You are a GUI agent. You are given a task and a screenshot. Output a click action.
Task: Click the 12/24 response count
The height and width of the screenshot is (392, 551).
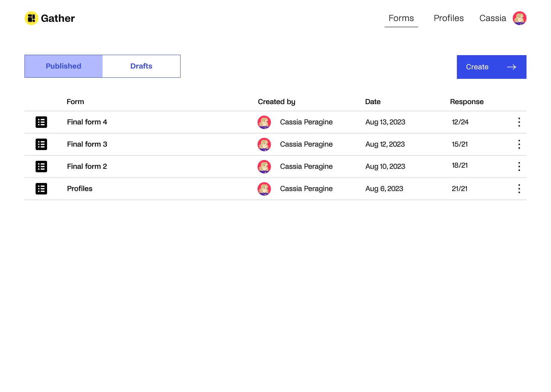(460, 122)
